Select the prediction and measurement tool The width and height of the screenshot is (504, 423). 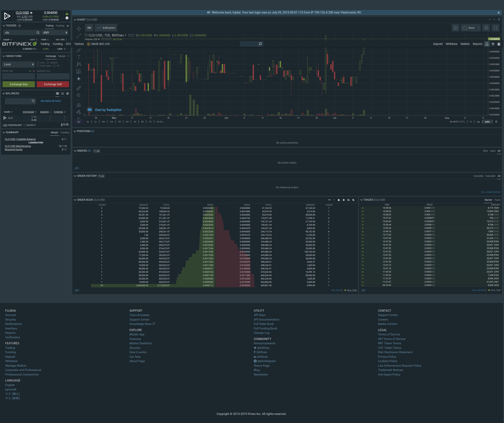click(x=79, y=71)
